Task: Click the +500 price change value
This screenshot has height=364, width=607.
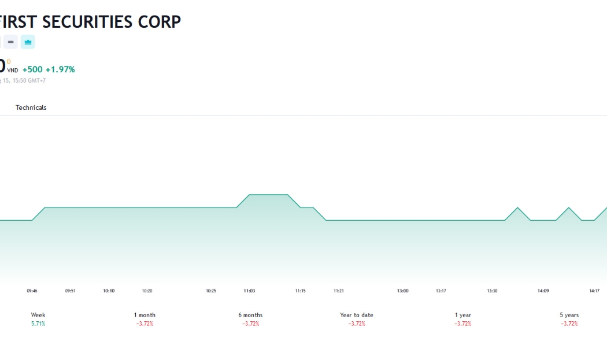Action: pos(32,70)
